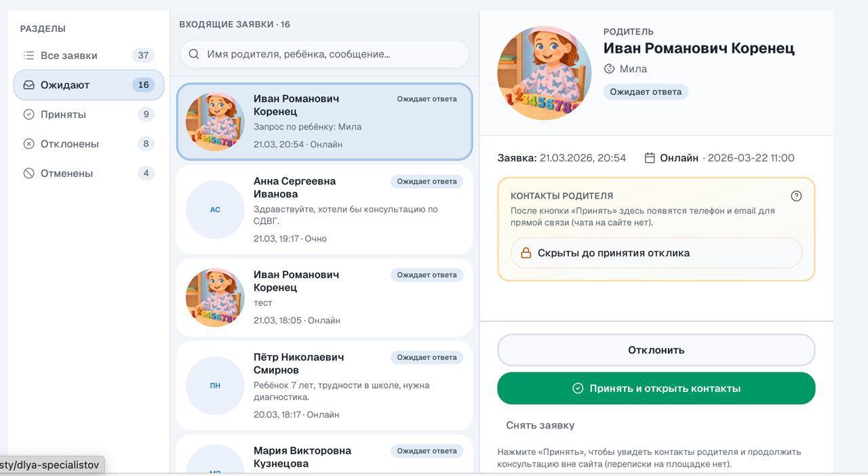Click the lock icon on hidden contacts notice
Image resolution: width=868 pixels, height=476 pixels.
click(527, 252)
